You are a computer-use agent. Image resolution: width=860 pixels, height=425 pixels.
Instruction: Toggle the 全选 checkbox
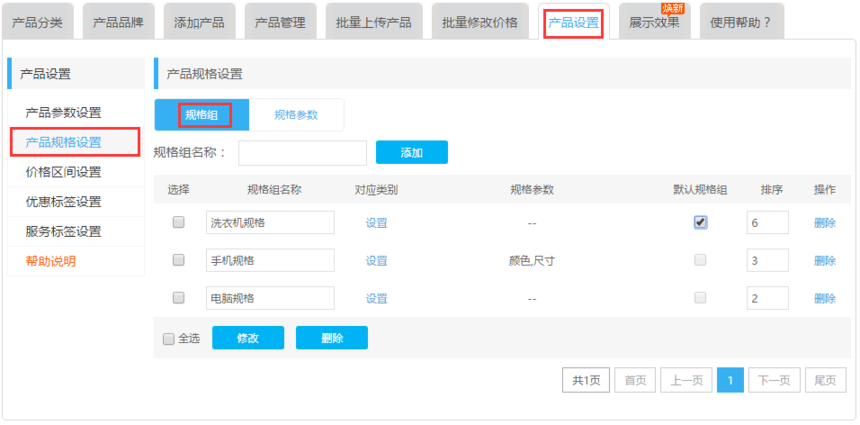tap(169, 339)
